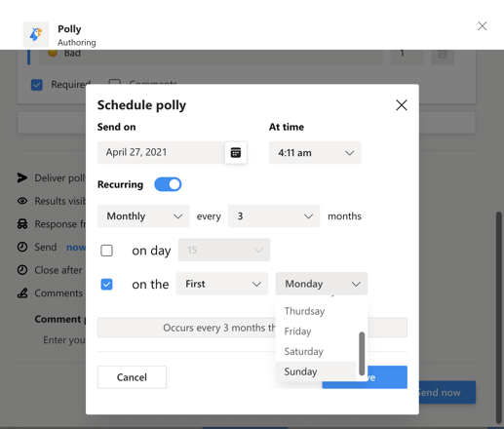Open the First ordinal dropdown
This screenshot has height=429, width=504.
point(222,284)
